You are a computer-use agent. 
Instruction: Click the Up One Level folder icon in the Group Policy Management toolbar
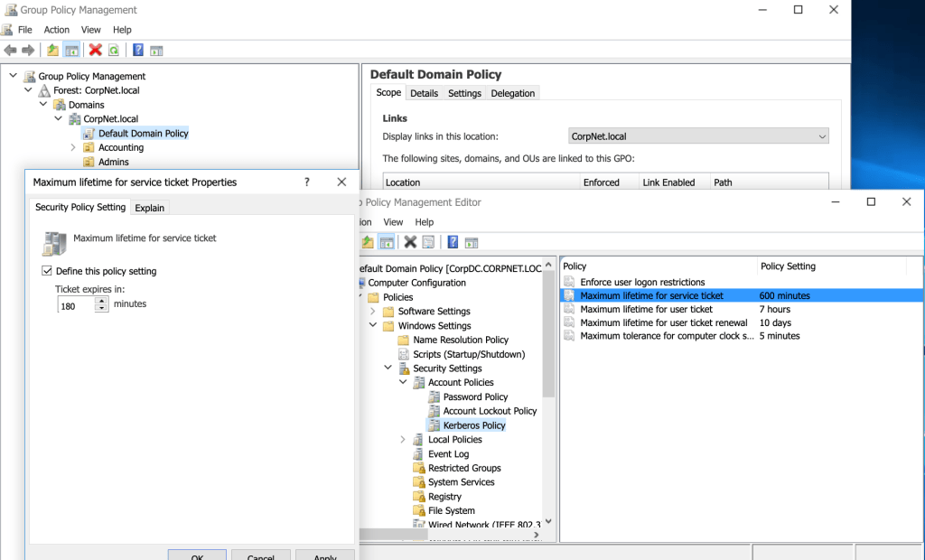52,51
